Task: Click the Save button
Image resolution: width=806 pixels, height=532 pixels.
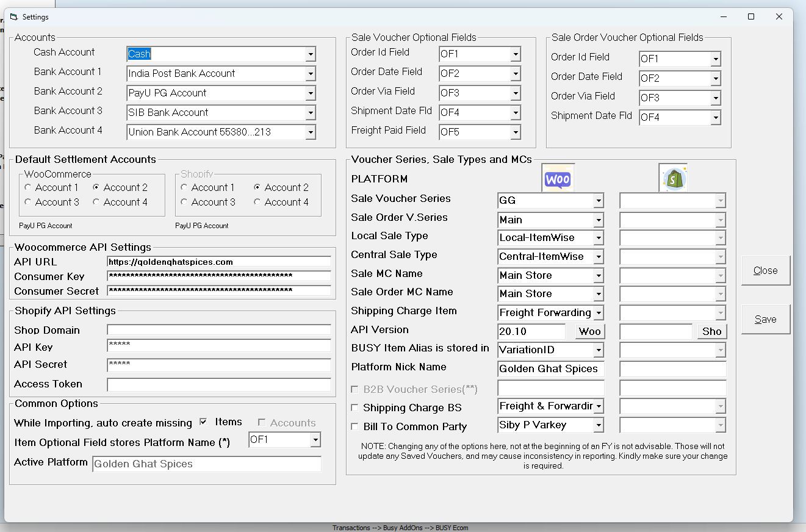Action: click(x=765, y=319)
